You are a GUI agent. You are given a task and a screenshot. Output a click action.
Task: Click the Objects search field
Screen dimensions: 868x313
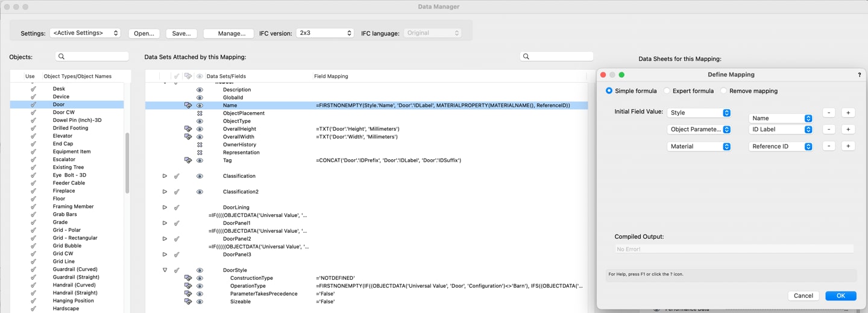coord(92,57)
